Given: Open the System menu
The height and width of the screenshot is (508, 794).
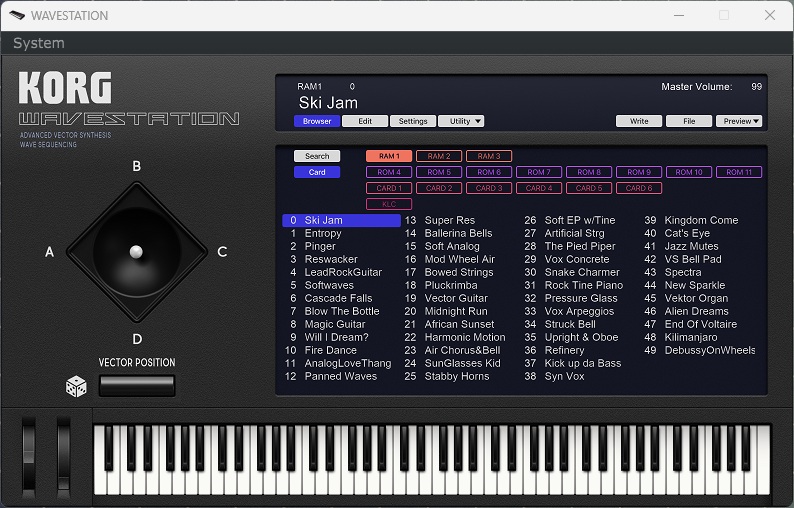Looking at the screenshot, I should point(38,43).
